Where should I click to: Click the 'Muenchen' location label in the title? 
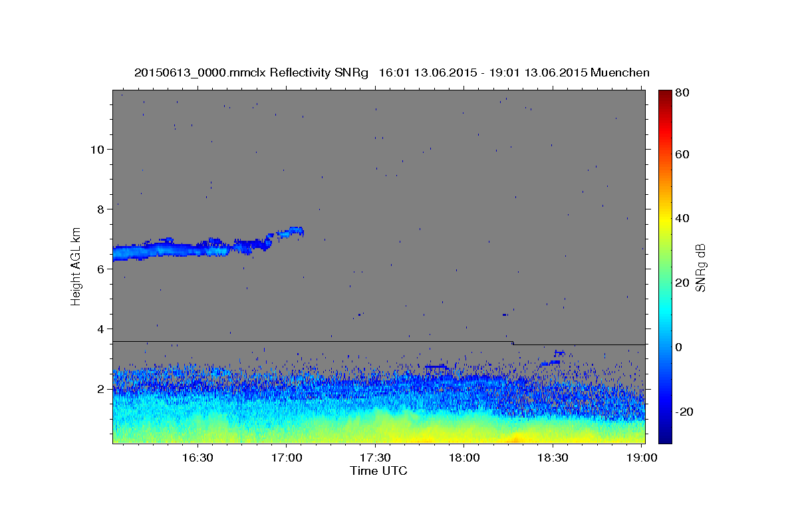(x=620, y=72)
